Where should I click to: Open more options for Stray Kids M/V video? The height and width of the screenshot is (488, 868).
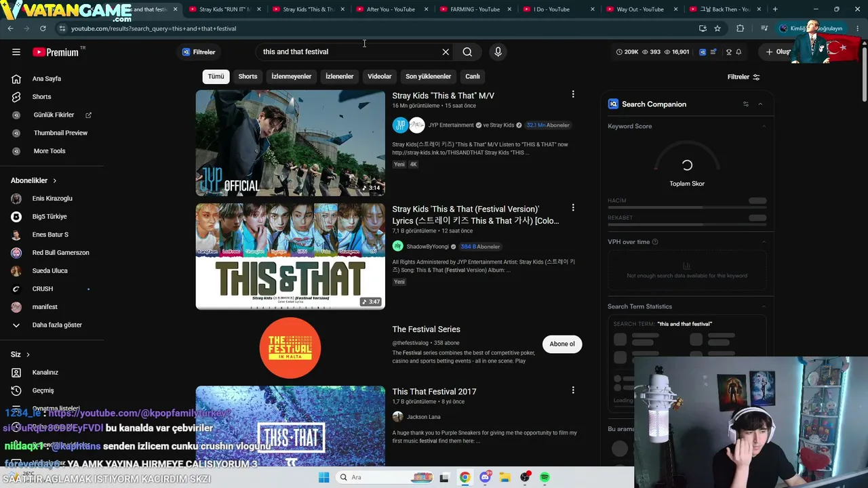[x=573, y=94]
